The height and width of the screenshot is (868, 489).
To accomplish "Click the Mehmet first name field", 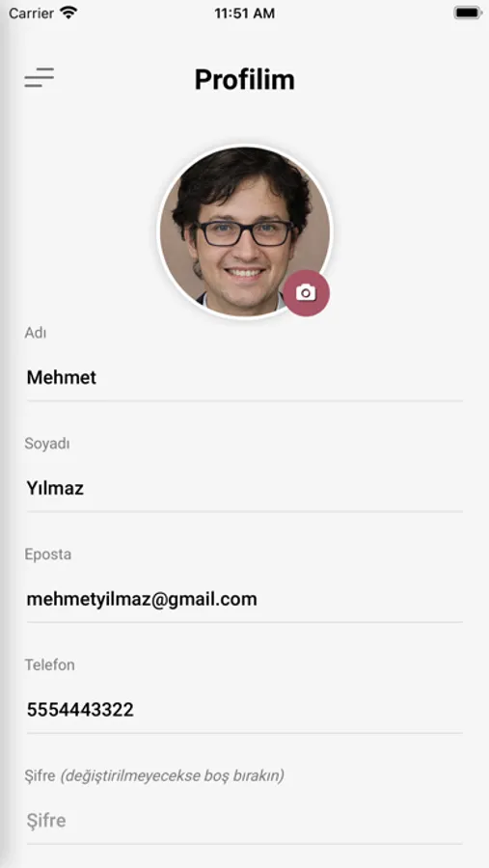I will [x=244, y=377].
